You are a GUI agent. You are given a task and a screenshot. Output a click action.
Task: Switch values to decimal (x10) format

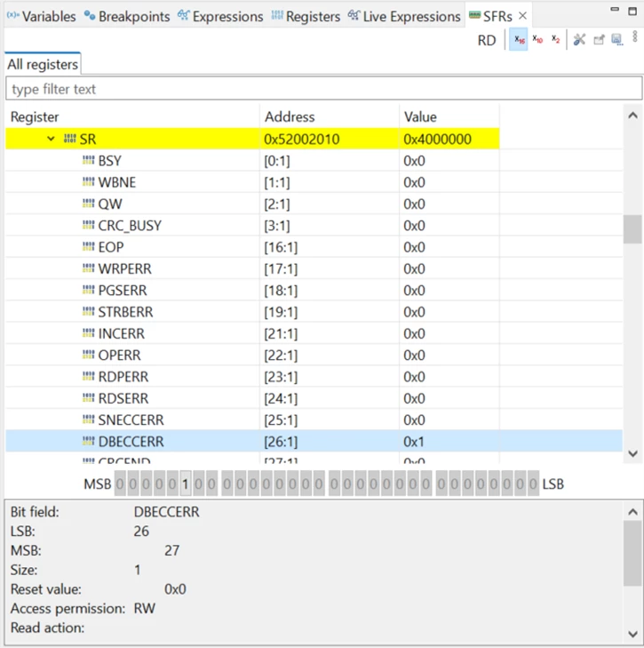(537, 40)
